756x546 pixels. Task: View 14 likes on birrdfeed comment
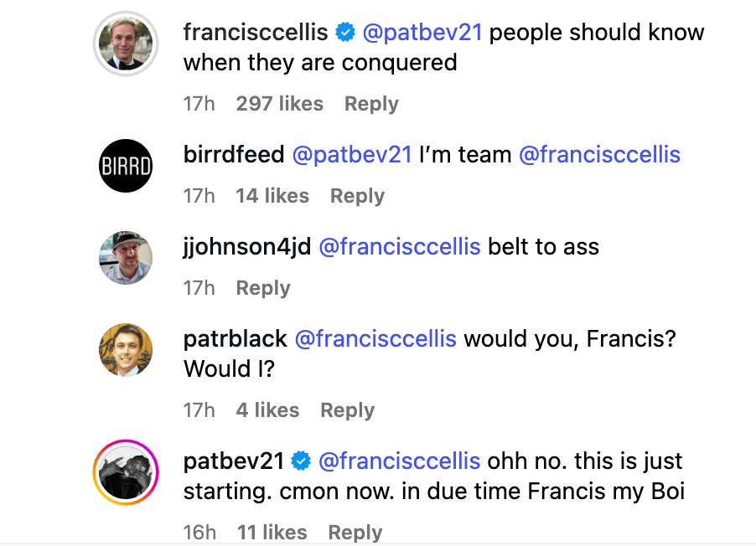(272, 196)
